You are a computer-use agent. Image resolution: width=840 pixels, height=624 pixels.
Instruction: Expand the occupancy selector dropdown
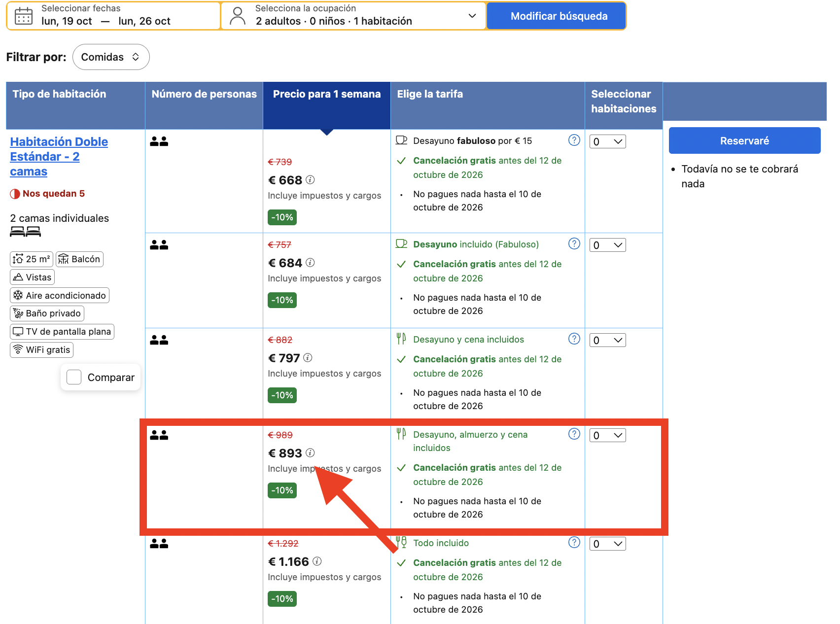pos(472,16)
